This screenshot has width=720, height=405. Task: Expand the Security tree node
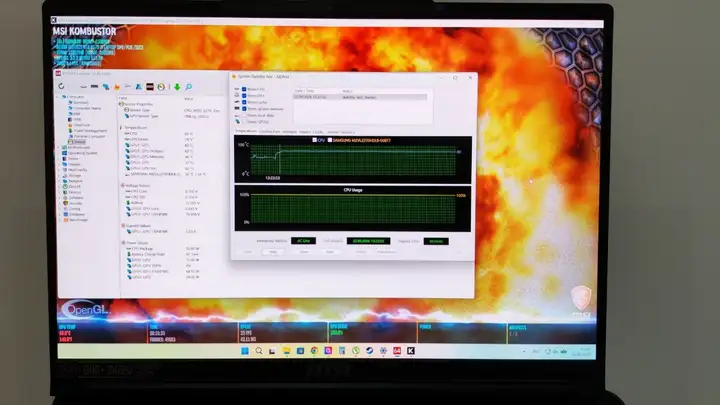pos(59,203)
